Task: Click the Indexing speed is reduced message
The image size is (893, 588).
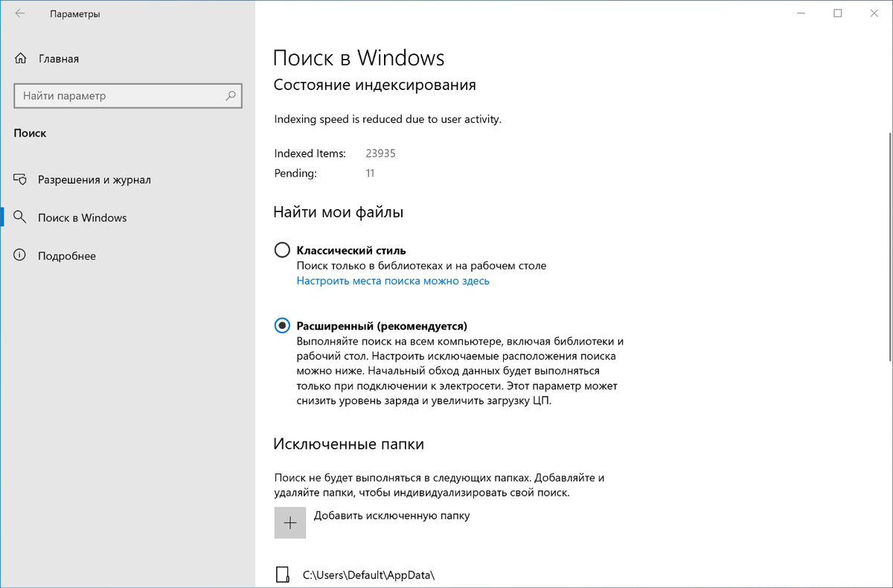Action: 388,119
